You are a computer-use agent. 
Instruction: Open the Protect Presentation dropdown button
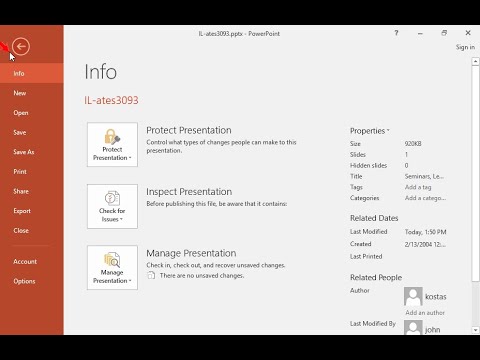(112, 145)
